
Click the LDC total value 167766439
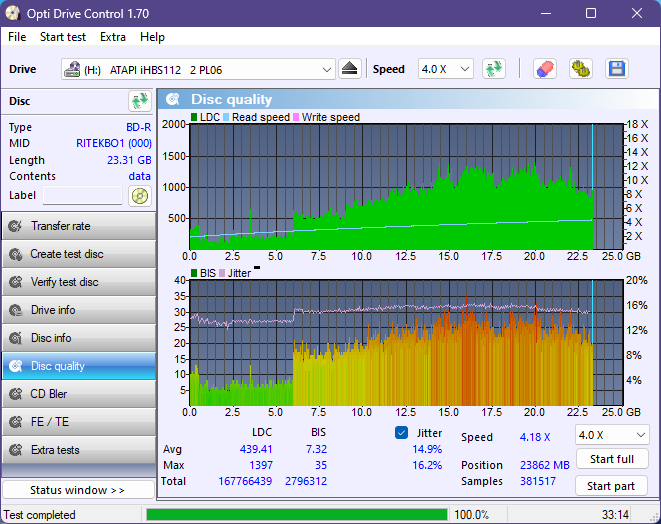coord(245,481)
